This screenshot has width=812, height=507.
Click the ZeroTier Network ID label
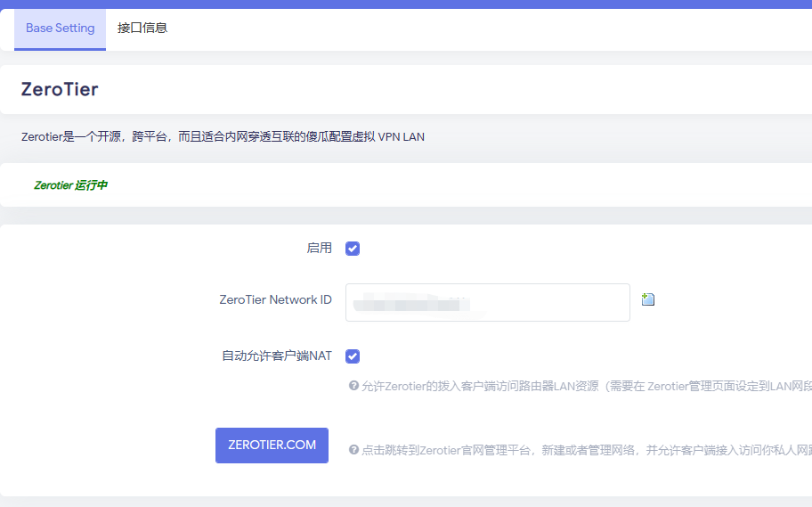[x=275, y=300]
